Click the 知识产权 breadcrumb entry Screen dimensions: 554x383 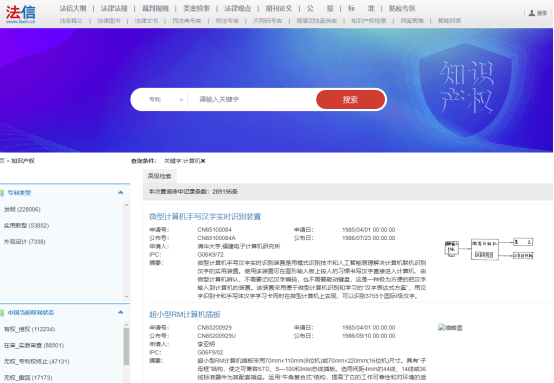click(23, 161)
